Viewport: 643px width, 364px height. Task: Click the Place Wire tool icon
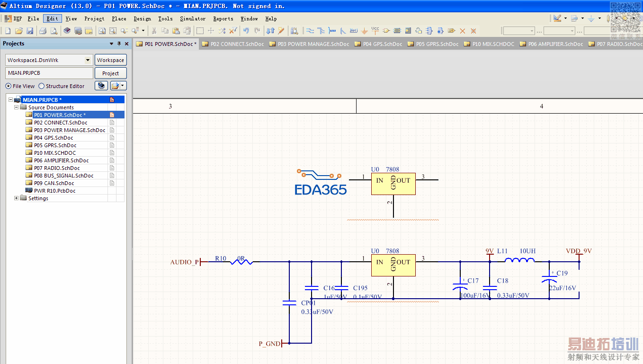pyautogui.click(x=310, y=31)
